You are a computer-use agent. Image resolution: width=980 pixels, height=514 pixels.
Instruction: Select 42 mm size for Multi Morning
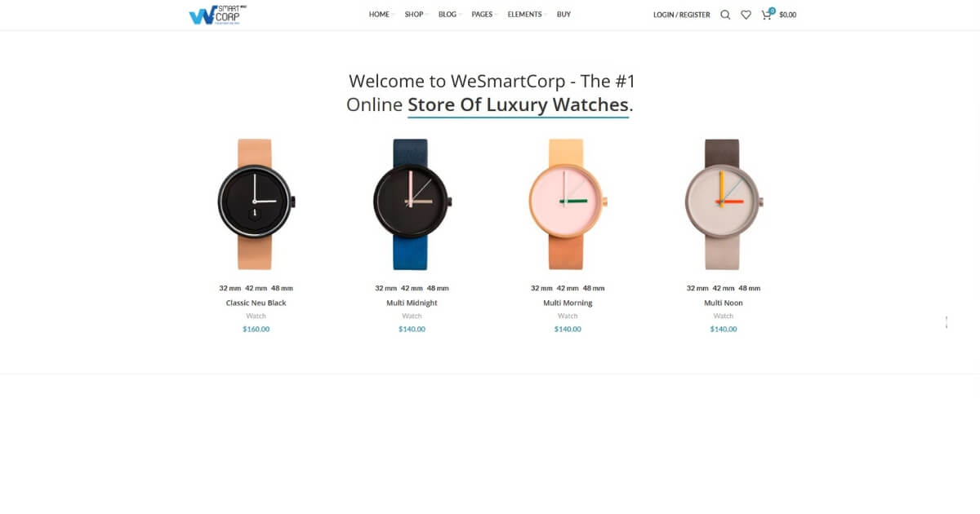click(x=568, y=288)
